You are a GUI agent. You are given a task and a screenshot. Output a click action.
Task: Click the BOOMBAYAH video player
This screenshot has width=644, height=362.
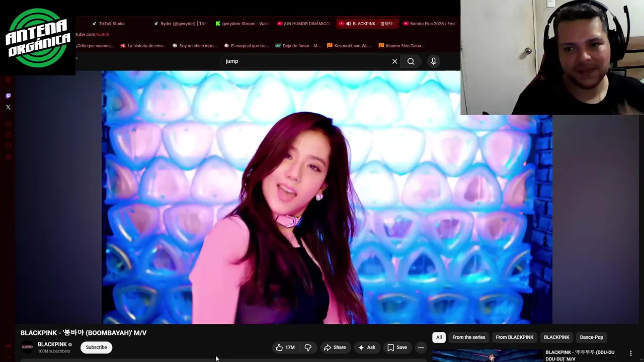[x=327, y=197]
